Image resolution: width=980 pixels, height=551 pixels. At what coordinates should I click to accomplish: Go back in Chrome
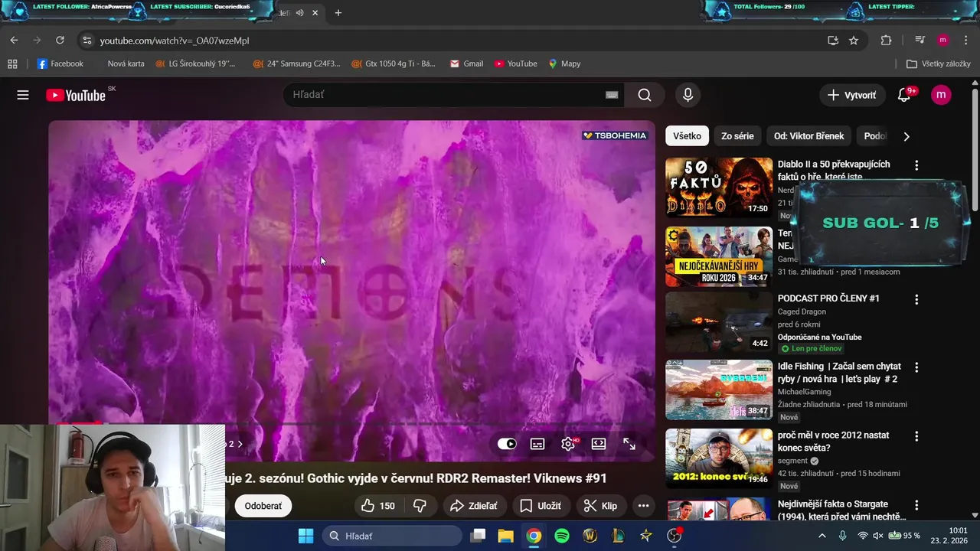14,41
